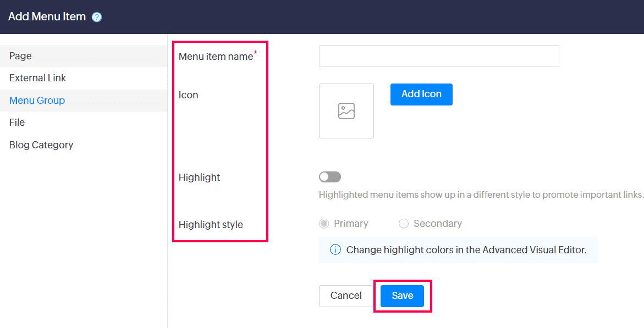The height and width of the screenshot is (328, 644).
Task: Select the File menu item type
Action: [84, 123]
